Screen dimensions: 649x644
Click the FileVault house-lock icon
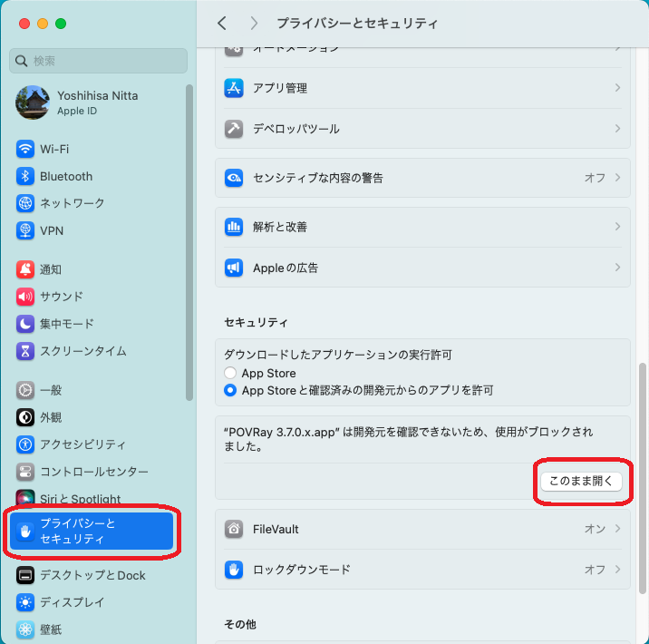point(234,529)
